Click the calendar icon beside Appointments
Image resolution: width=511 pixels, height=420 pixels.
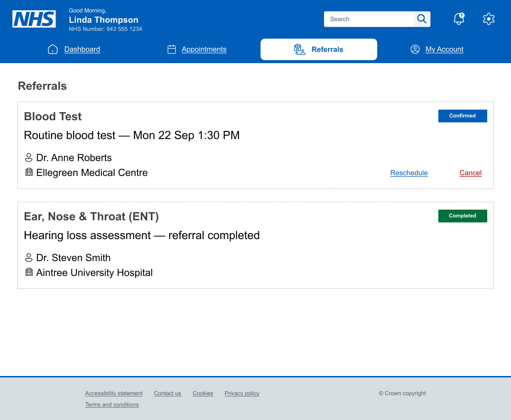[171, 49]
